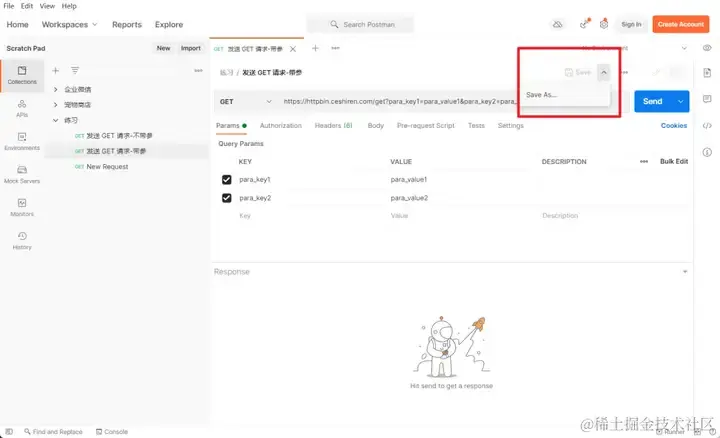
Task: Click the New button in Scratch Pad
Action: click(163, 48)
